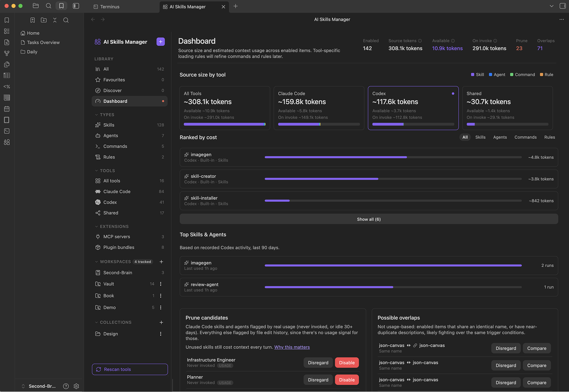The image size is (569, 392).
Task: Open search magnifier in the title bar
Action: [x=49, y=6]
